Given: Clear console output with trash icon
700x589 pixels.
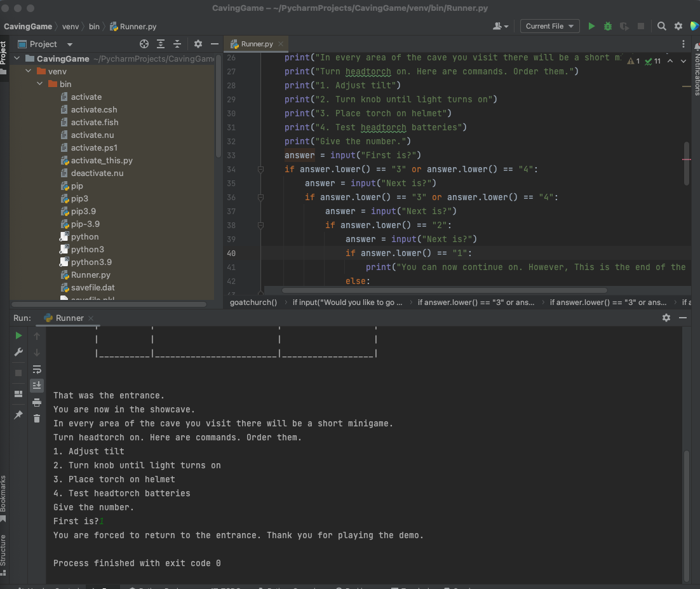Looking at the screenshot, I should (37, 418).
